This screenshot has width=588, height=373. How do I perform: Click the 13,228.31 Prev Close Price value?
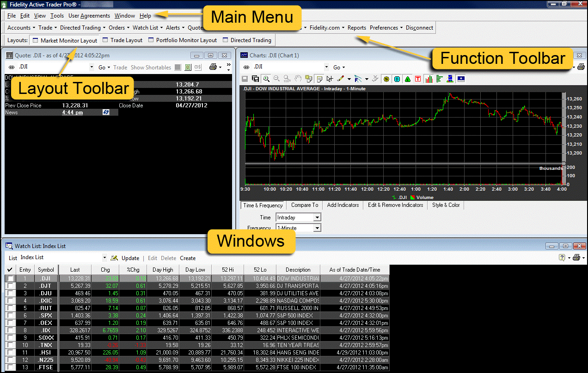[x=75, y=106]
